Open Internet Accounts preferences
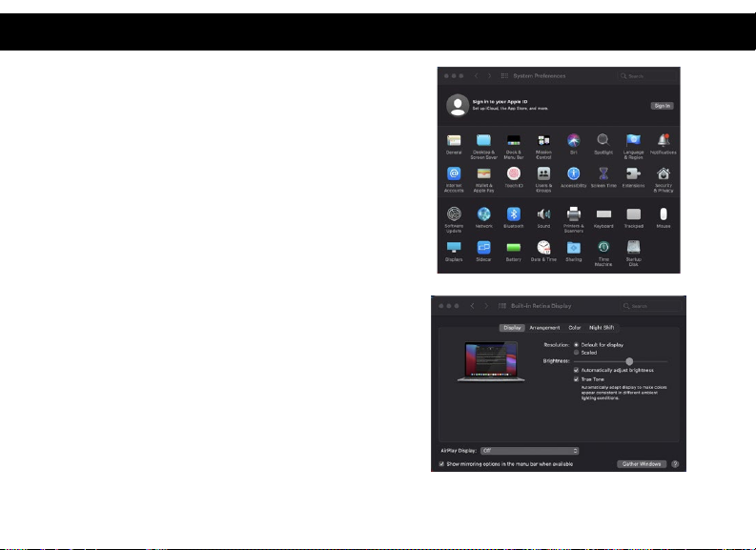This screenshot has width=756, height=550. point(454,180)
